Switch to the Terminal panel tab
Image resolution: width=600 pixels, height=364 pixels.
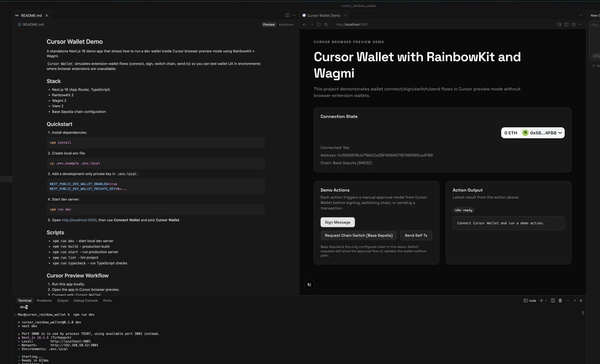click(24, 301)
